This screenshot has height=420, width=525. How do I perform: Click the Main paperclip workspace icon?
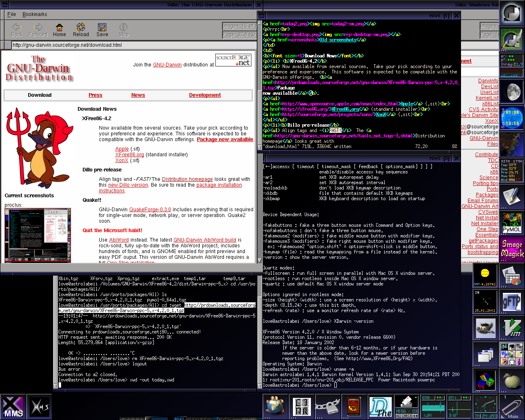pyautogui.click(x=512, y=407)
